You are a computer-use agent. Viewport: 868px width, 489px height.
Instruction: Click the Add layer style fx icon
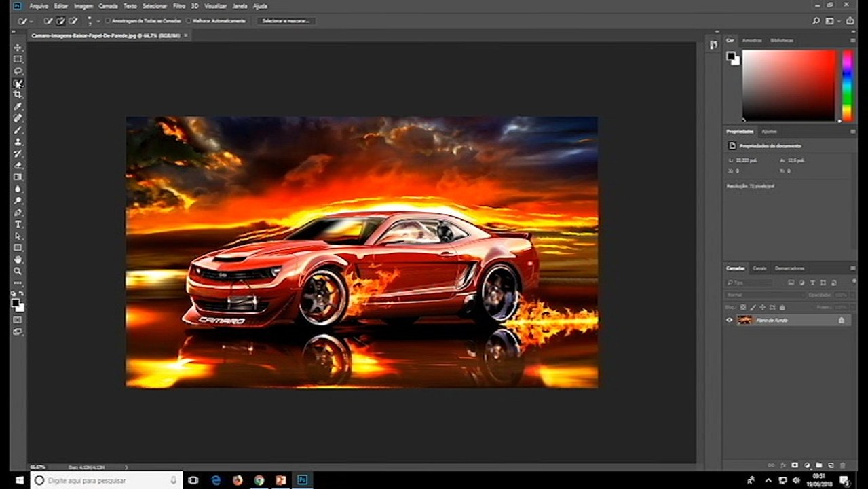[782, 465]
